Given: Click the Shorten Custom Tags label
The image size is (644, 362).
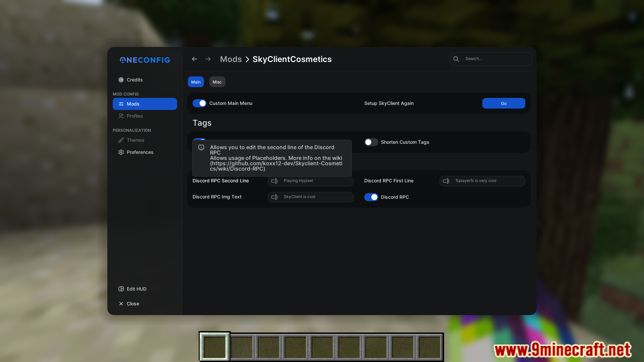Looking at the screenshot, I should coord(405,142).
